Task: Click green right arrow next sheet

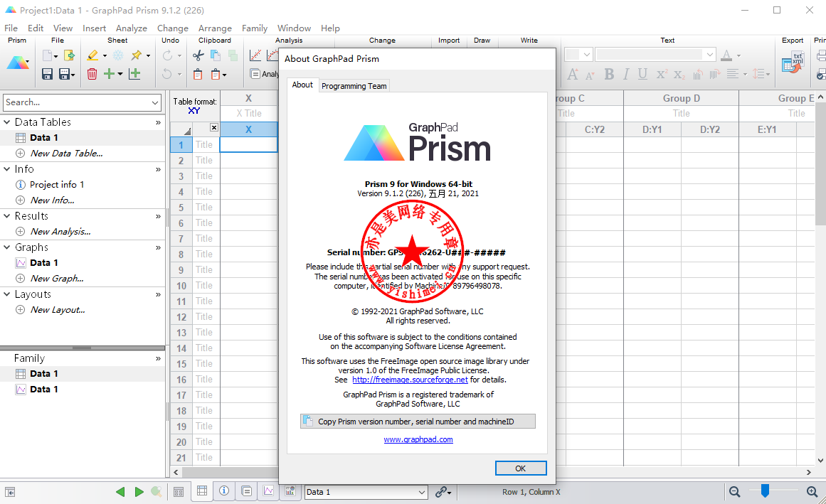Action: point(139,492)
